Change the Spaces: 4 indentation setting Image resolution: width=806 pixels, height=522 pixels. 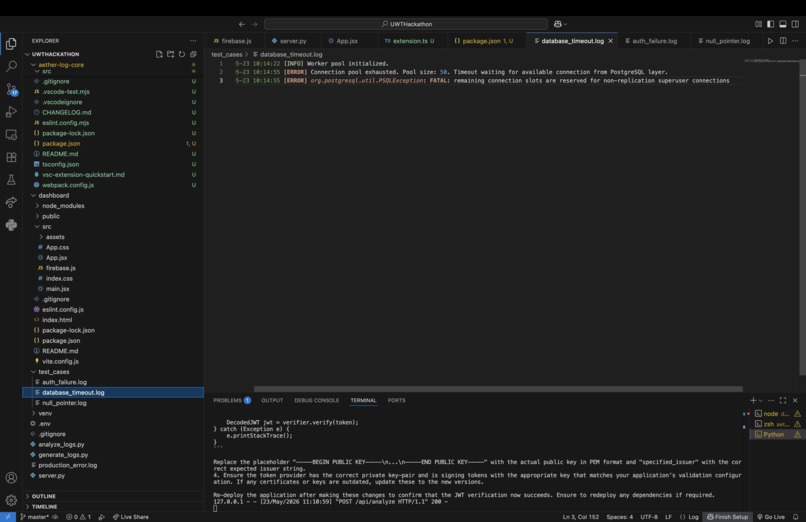click(x=619, y=517)
